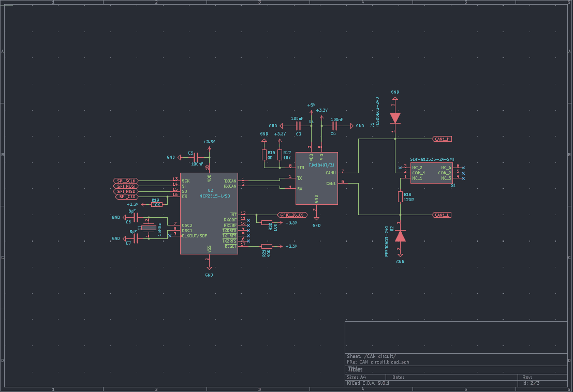Image resolution: width=573 pixels, height=392 pixels.
Task: Select the SPI_SCLK hierarchical label
Action: [126, 181]
